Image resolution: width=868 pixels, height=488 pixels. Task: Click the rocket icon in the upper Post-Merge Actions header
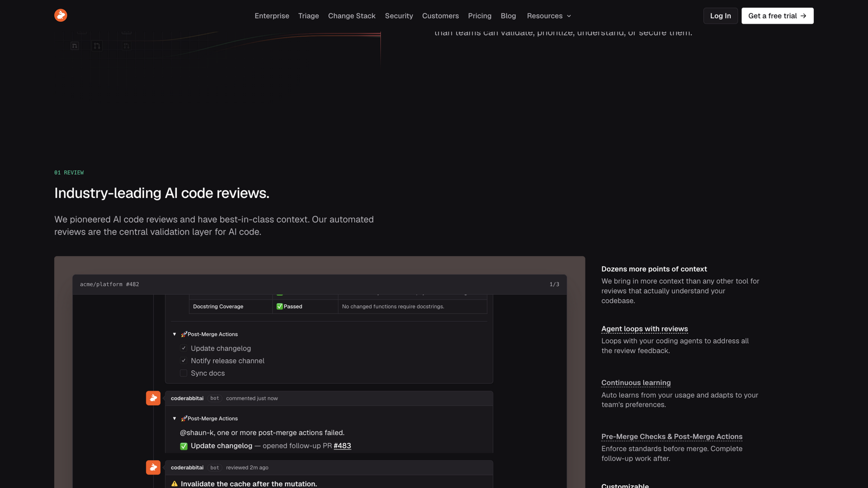click(x=184, y=334)
